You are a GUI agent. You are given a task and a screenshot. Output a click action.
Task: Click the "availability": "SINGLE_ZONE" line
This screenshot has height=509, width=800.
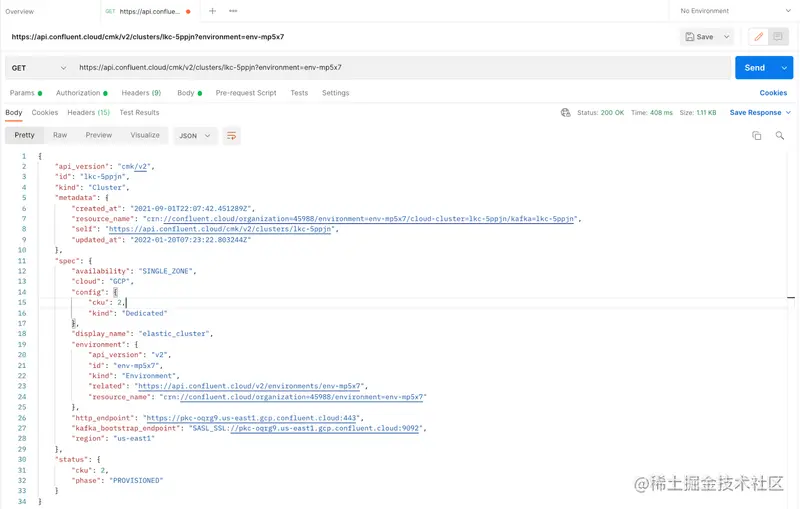tap(134, 271)
